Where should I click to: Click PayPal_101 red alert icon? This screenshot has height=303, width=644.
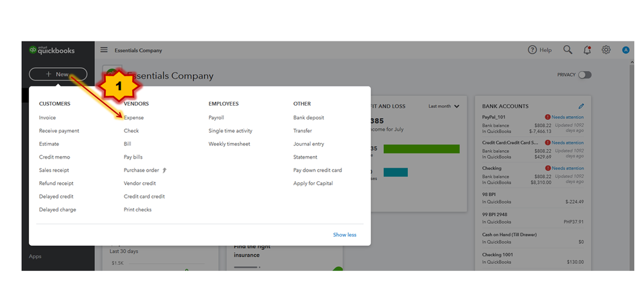pos(547,117)
